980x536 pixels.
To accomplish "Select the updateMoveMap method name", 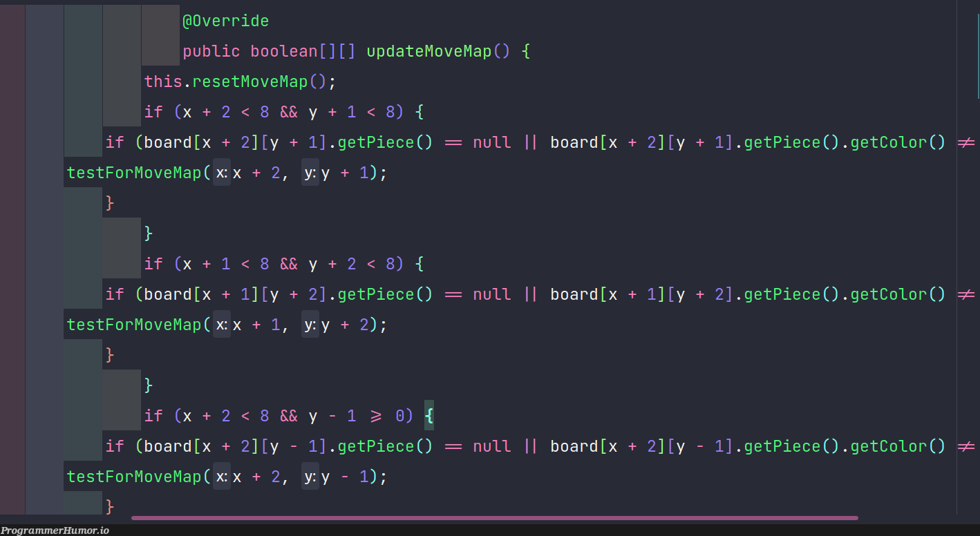I will [428, 51].
